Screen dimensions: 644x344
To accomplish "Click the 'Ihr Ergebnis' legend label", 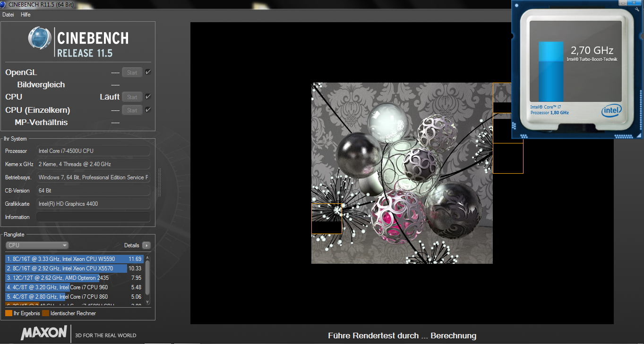I will [27, 313].
